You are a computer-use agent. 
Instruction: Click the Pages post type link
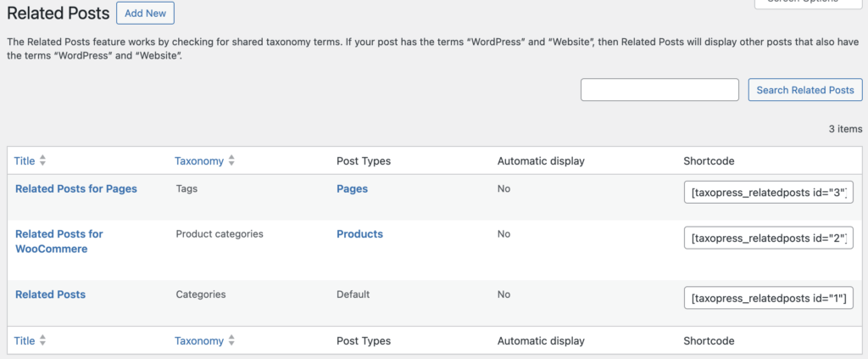[x=352, y=189]
